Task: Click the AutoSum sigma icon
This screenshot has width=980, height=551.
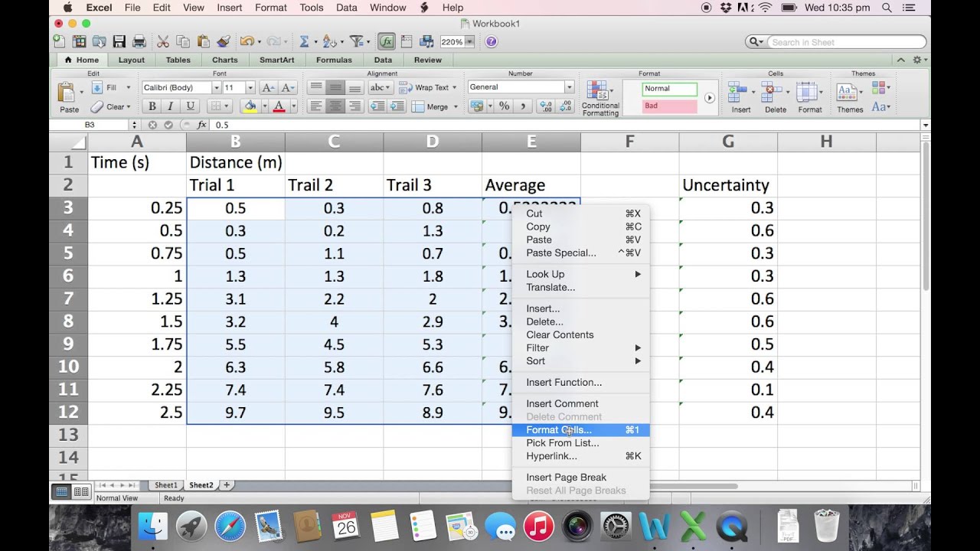Action: coord(304,41)
